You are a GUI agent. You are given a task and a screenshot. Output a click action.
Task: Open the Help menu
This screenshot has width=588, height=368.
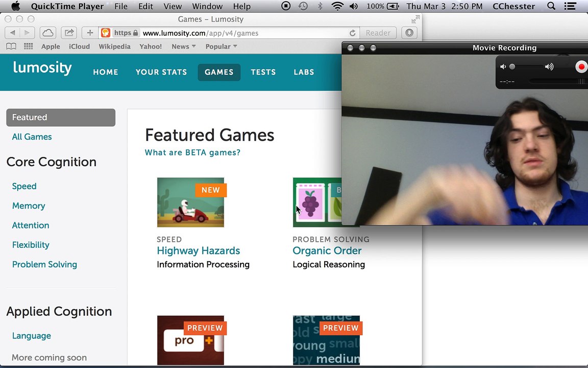click(242, 6)
